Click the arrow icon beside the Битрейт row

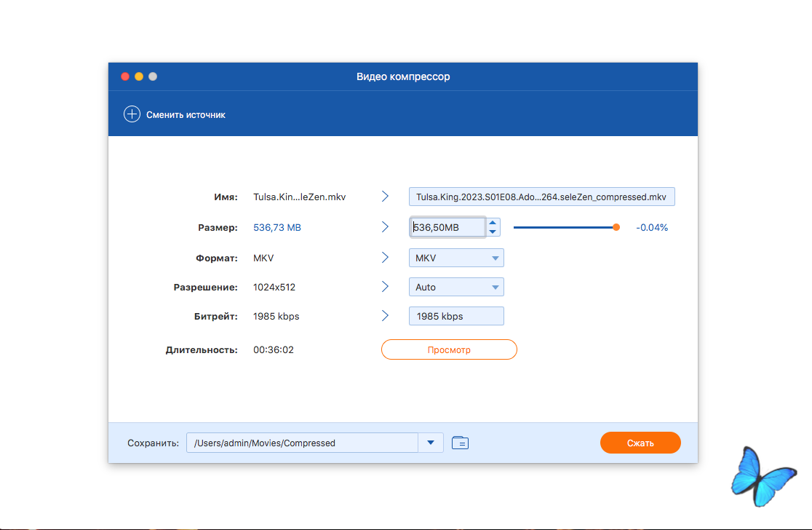pyautogui.click(x=385, y=316)
